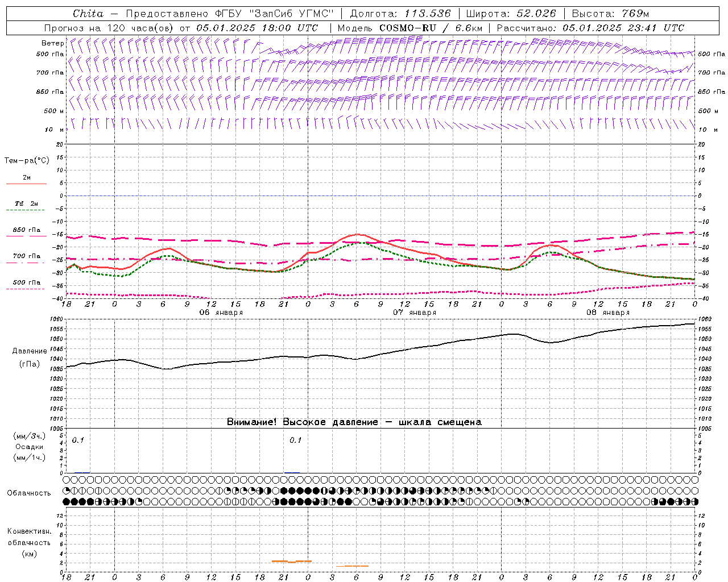Click the dotted pink legend line under 500 гПа

pos(26,289)
